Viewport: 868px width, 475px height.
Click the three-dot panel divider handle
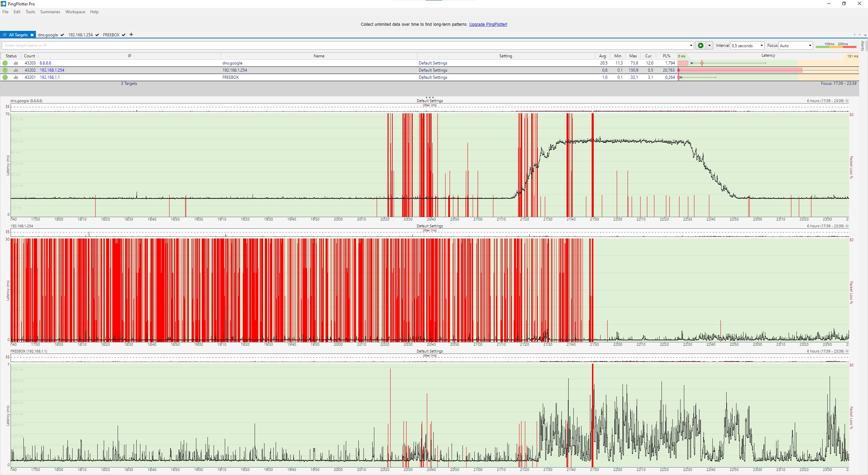tap(429, 97)
